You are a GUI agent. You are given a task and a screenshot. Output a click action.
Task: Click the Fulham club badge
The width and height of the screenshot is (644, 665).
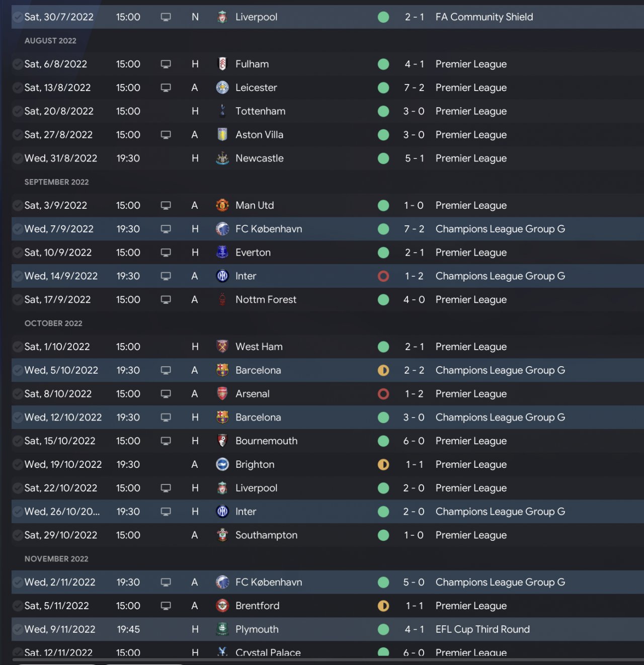tap(222, 64)
